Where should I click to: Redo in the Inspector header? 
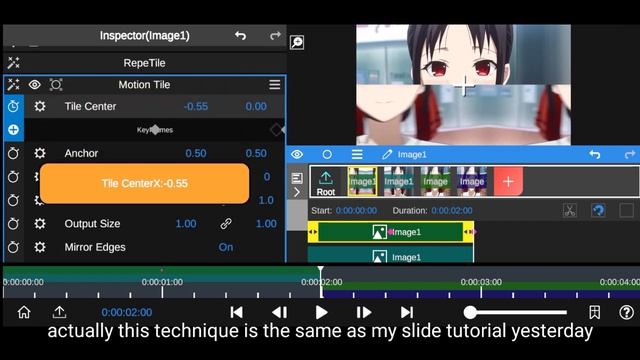(x=275, y=36)
